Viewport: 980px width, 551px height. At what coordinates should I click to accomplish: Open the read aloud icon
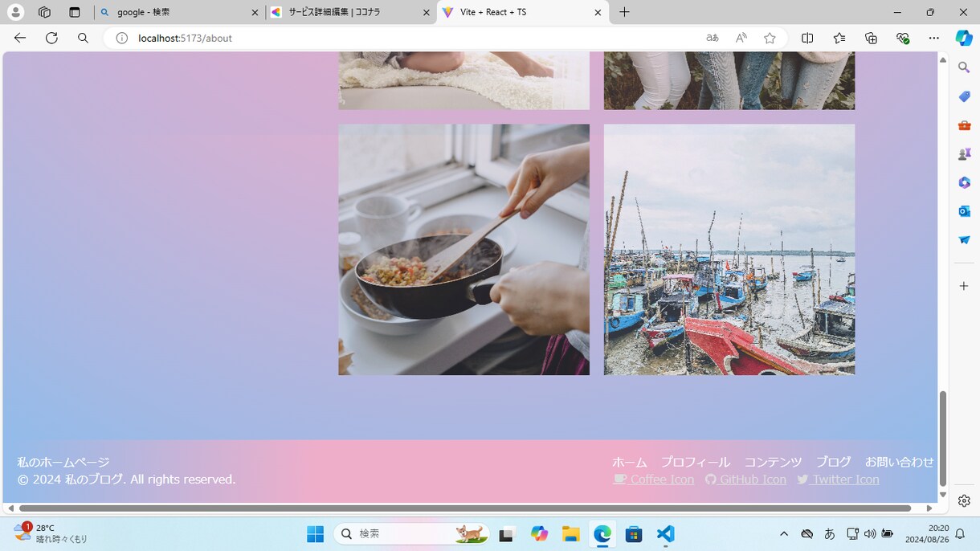pos(741,38)
